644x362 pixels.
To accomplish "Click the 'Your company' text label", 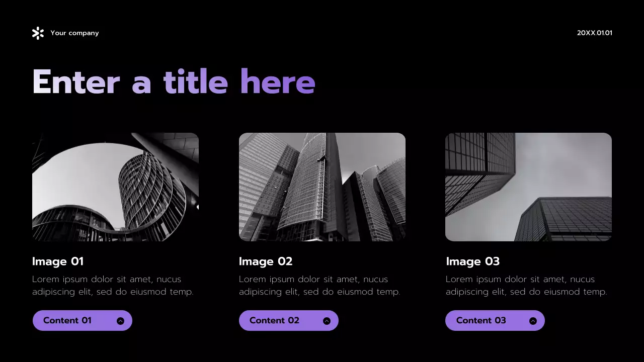I will click(x=74, y=33).
